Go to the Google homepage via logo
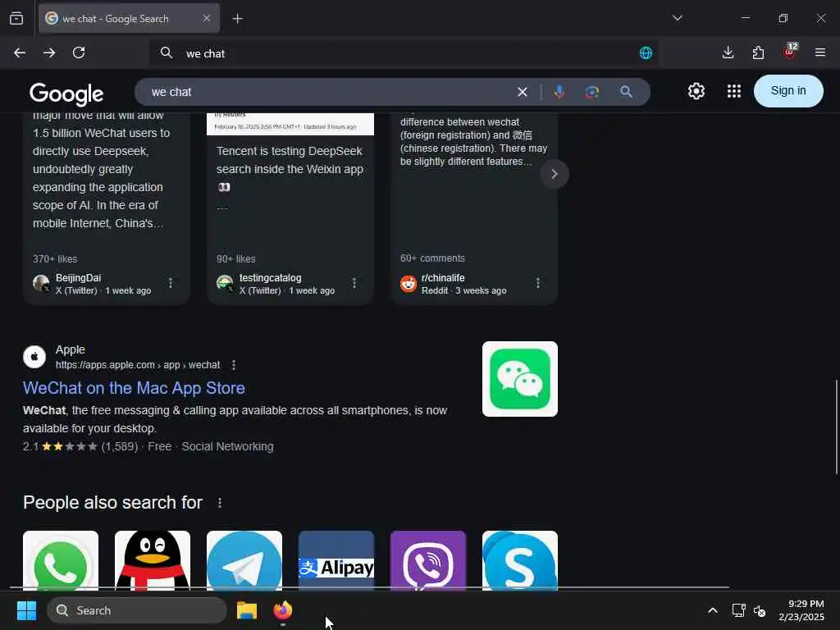The width and height of the screenshot is (840, 630). 66,94
